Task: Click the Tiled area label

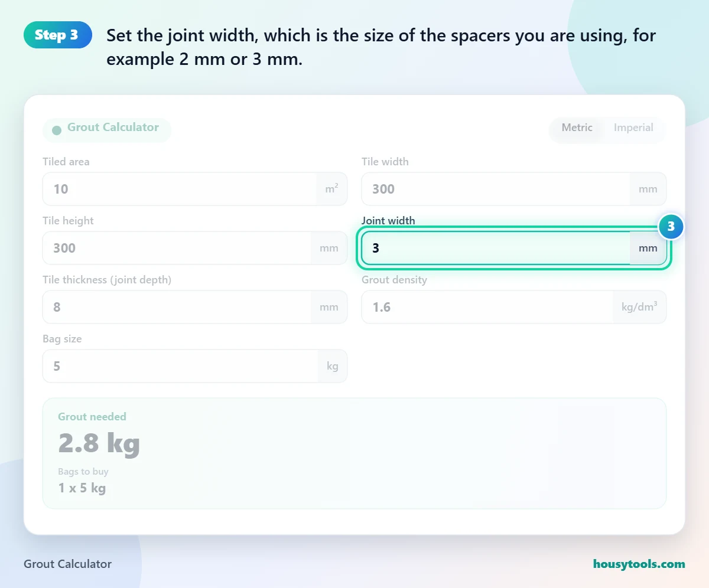Action: pyautogui.click(x=66, y=162)
